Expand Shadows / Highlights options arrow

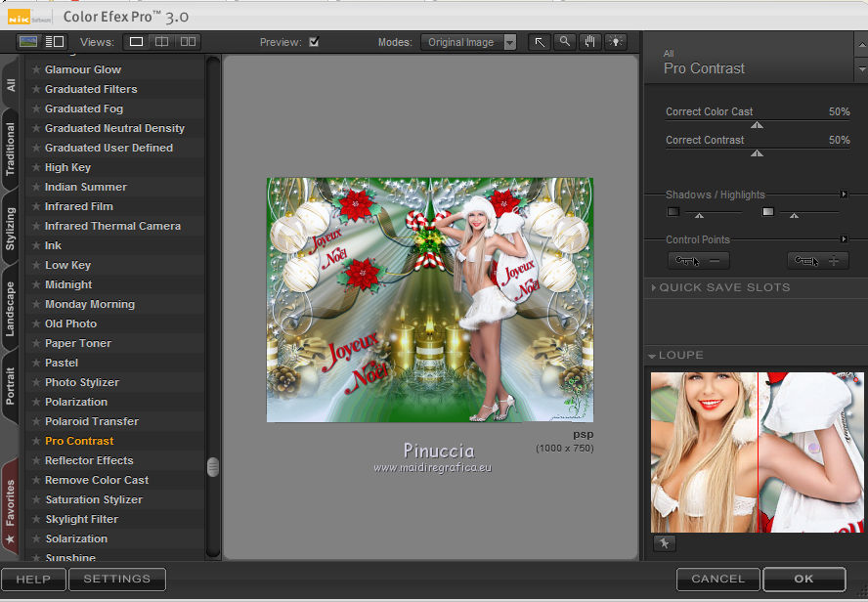(x=844, y=194)
